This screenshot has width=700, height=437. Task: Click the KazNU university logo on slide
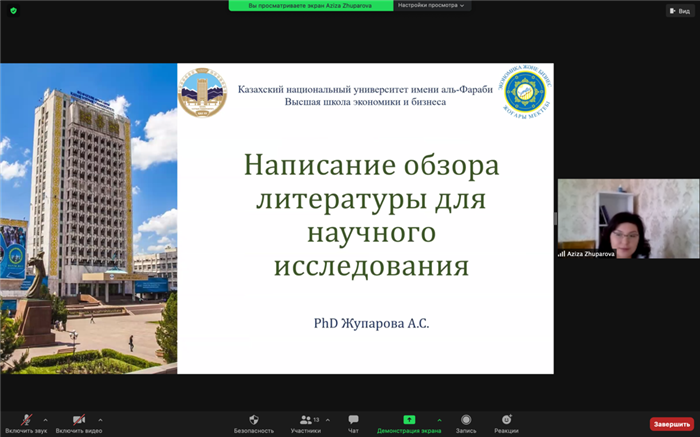202,93
